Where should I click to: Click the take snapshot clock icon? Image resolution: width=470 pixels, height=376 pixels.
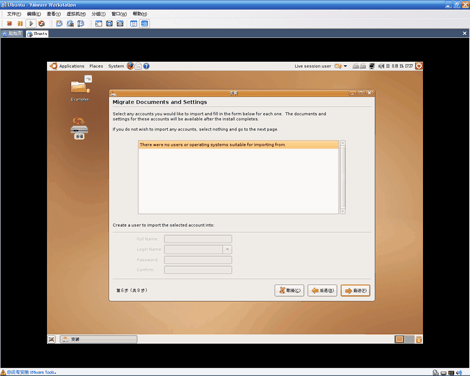(59, 24)
